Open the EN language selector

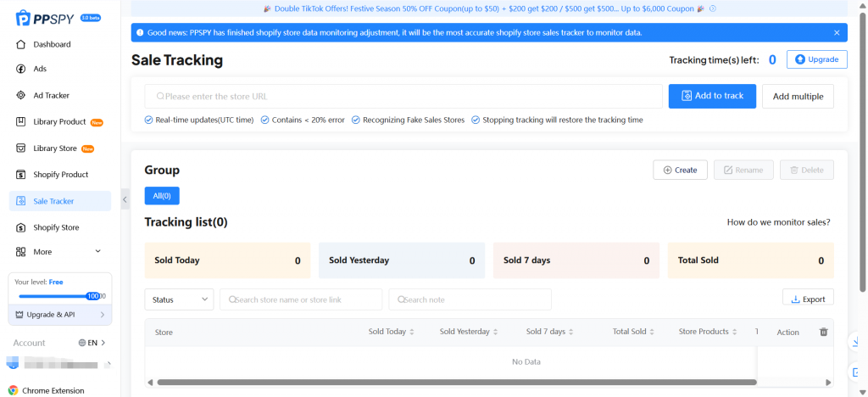click(92, 343)
